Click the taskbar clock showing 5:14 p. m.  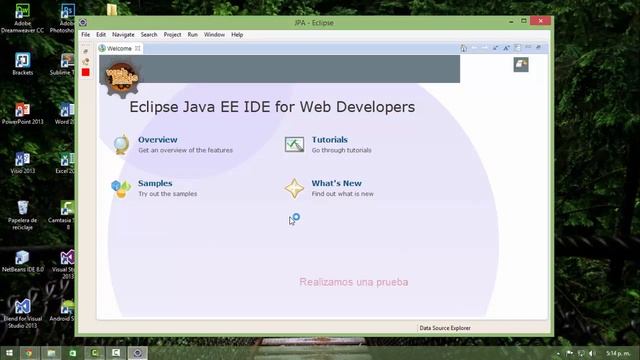618,353
